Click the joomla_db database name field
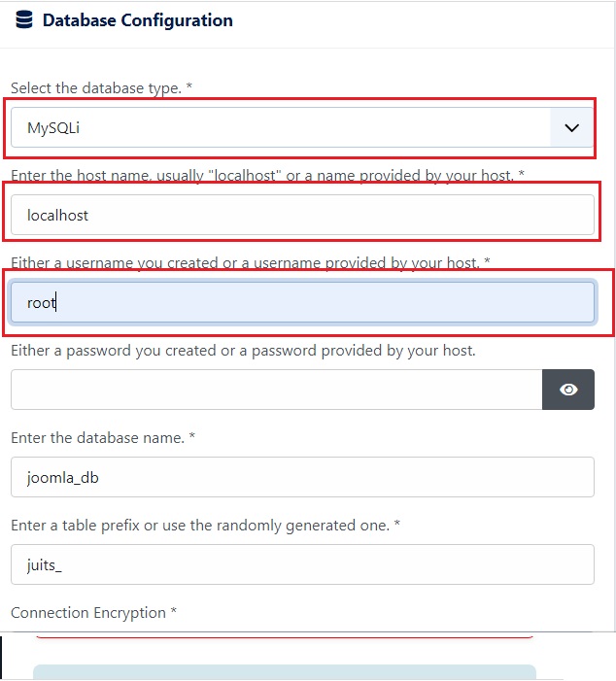Viewport: 616px width, 681px height. (x=302, y=477)
